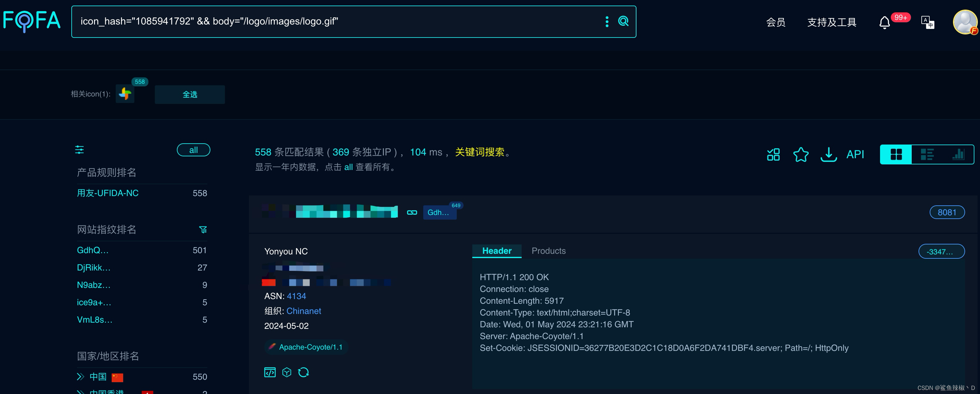This screenshot has width=980, height=394.
Task: Select the related pinwheel icon
Action: click(x=125, y=94)
